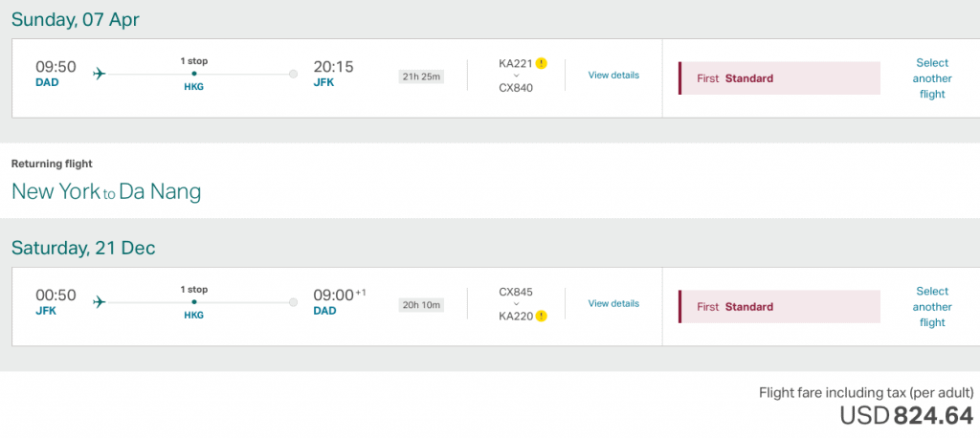Image resolution: width=980 pixels, height=438 pixels.
Task: Select another flight for the returning journey
Action: 932,307
